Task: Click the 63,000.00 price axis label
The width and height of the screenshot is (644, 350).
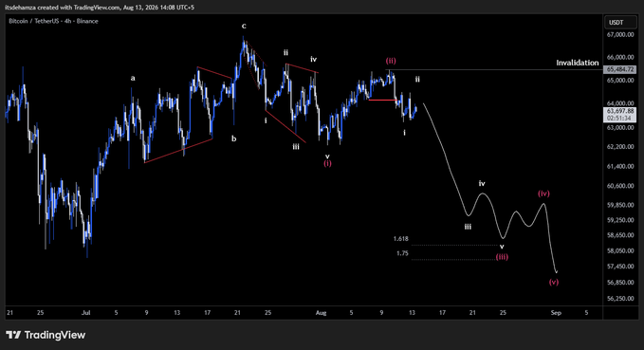Action: click(x=619, y=128)
